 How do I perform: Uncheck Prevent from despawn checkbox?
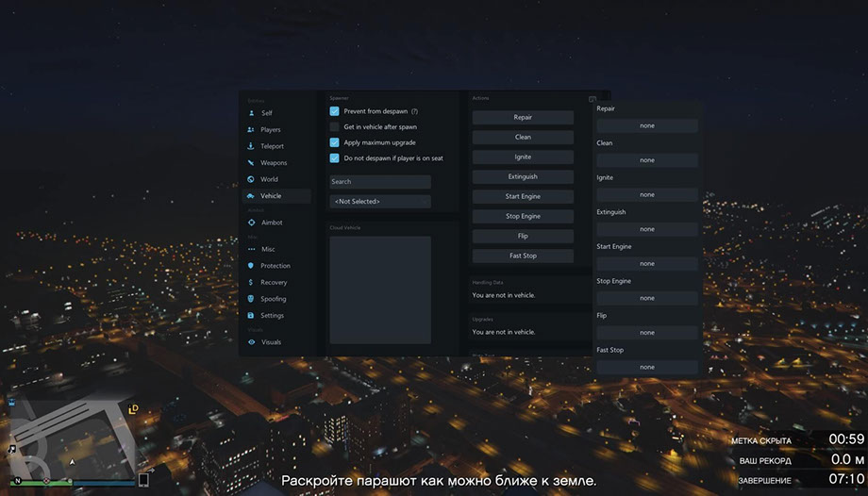point(335,111)
